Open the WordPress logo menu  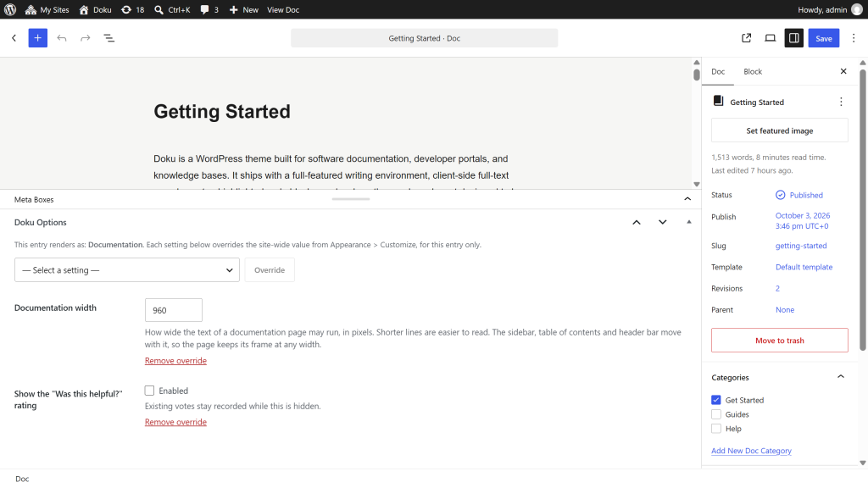point(10,9)
